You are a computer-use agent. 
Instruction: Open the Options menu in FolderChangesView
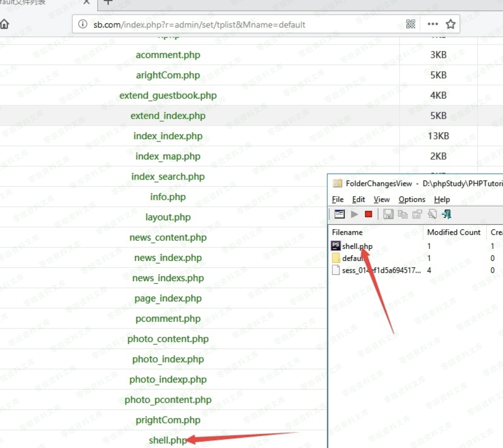click(412, 200)
